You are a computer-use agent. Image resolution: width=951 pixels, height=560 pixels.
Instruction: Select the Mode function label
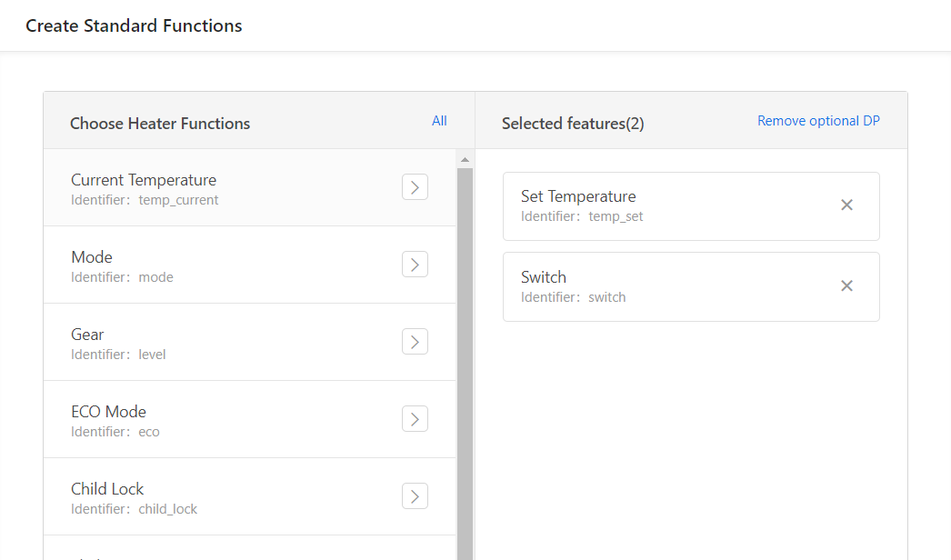[92, 257]
